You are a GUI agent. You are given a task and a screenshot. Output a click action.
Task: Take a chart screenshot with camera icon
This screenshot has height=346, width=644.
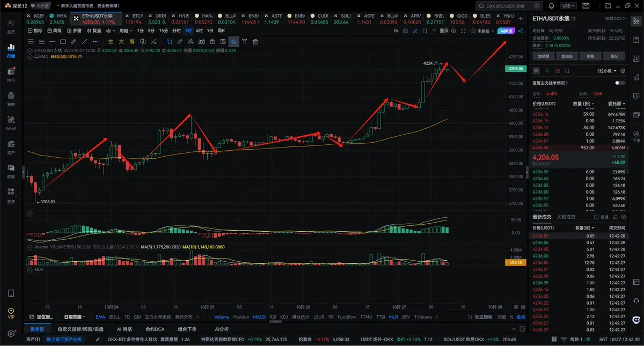pyautogui.click(x=406, y=31)
